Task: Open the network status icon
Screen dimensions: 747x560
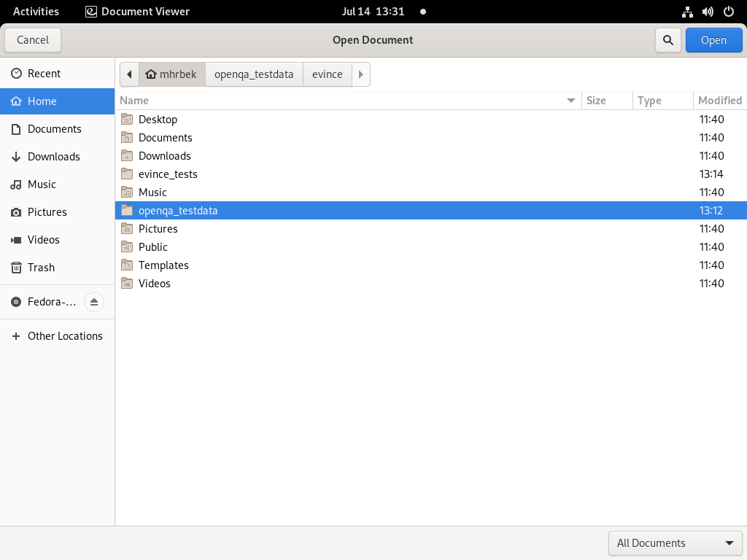Action: tap(687, 12)
